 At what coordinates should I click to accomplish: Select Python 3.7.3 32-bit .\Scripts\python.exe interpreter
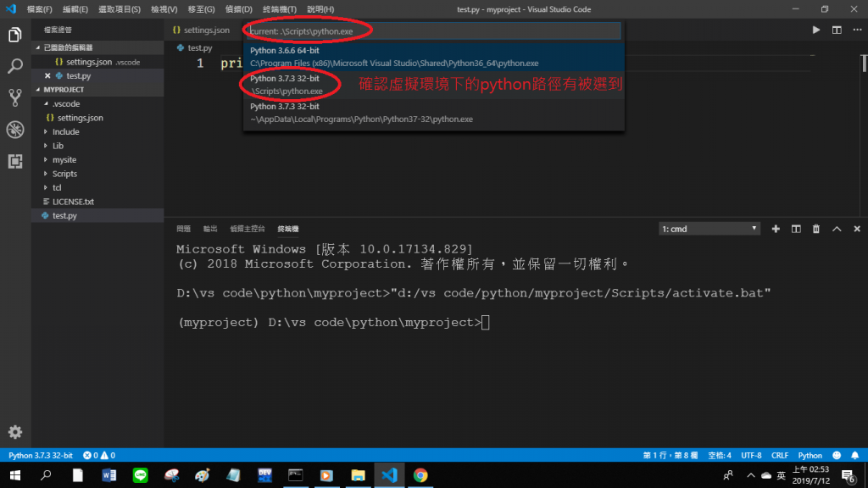click(433, 85)
